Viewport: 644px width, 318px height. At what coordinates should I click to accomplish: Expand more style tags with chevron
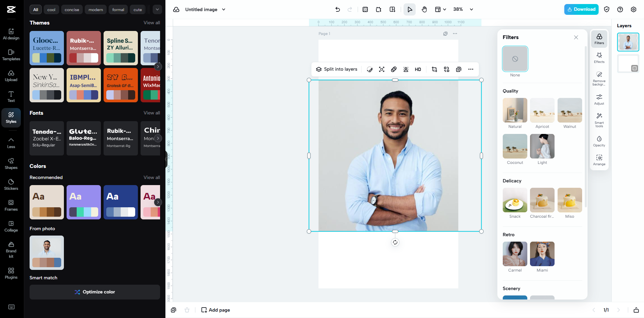[157, 9]
